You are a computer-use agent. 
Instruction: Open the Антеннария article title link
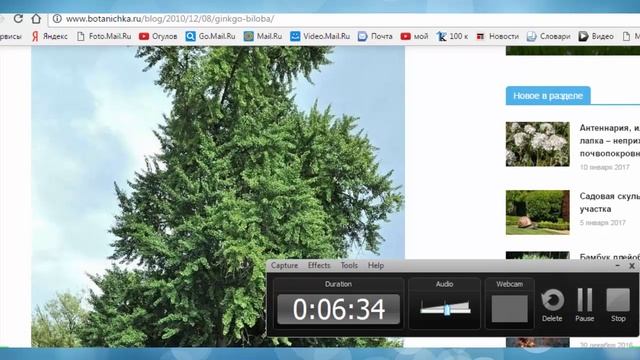point(609,140)
